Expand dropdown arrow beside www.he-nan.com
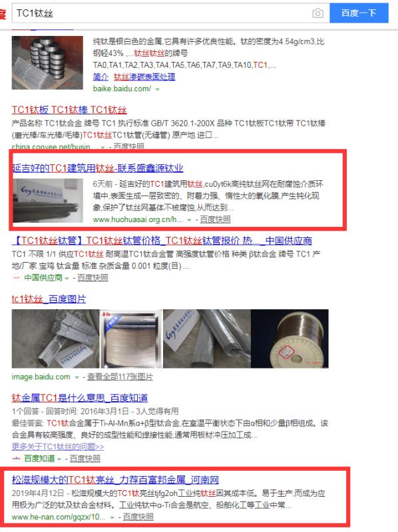Screen dimensions: 398x532 pyautogui.click(x=112, y=517)
